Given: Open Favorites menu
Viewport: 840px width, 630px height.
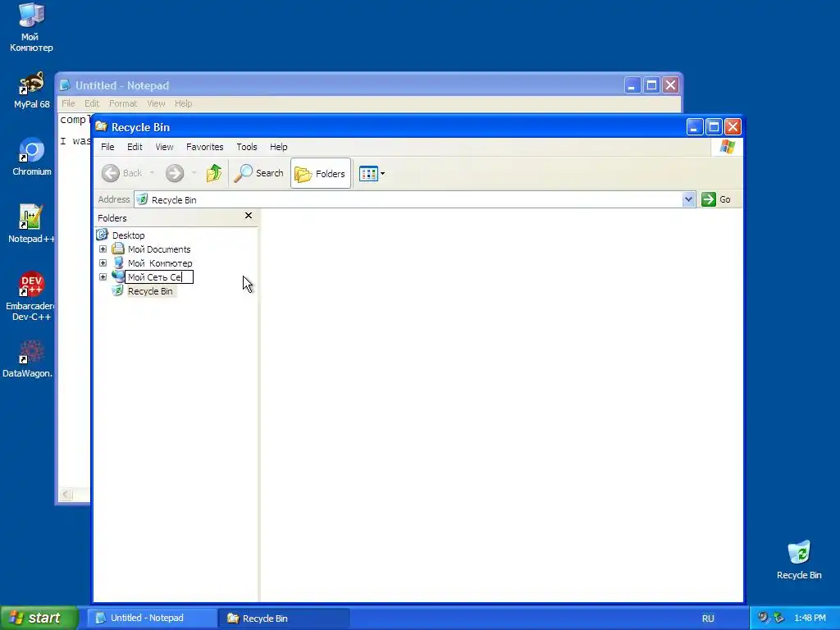Looking at the screenshot, I should tap(204, 147).
